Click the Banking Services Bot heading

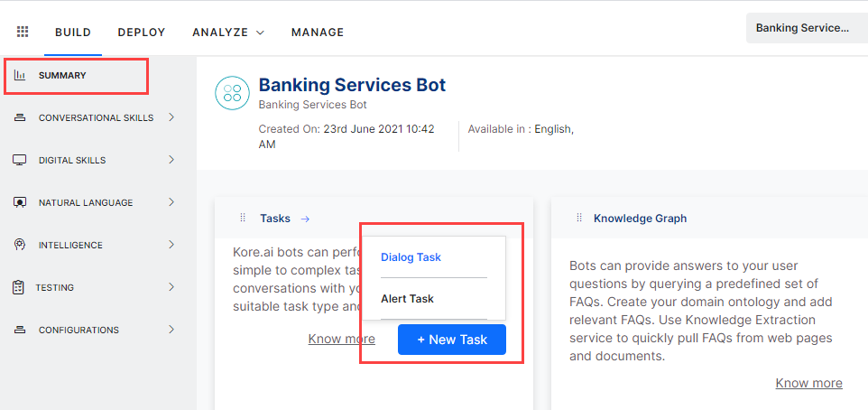tap(352, 85)
